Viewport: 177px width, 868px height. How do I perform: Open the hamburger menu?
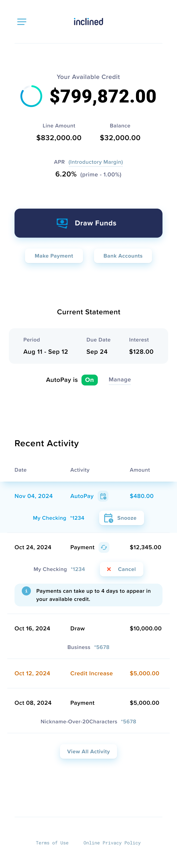22,22
